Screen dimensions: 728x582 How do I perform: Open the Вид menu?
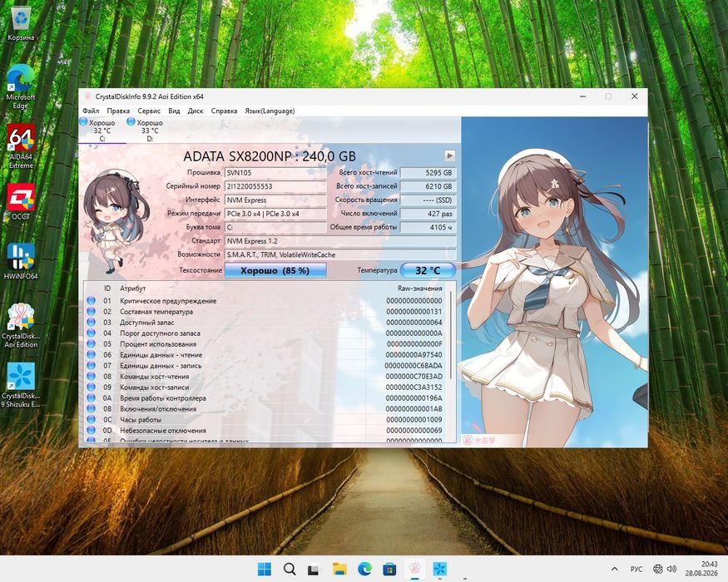174,111
